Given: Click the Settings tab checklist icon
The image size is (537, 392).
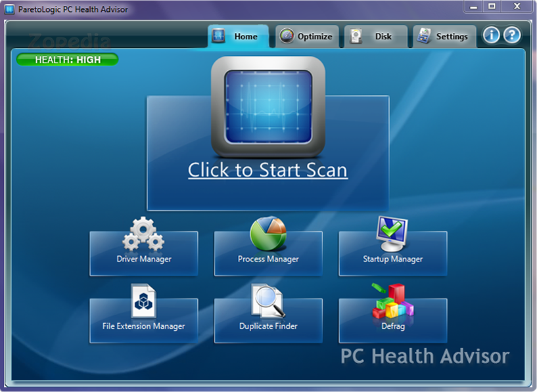Looking at the screenshot, I should pyautogui.click(x=424, y=36).
